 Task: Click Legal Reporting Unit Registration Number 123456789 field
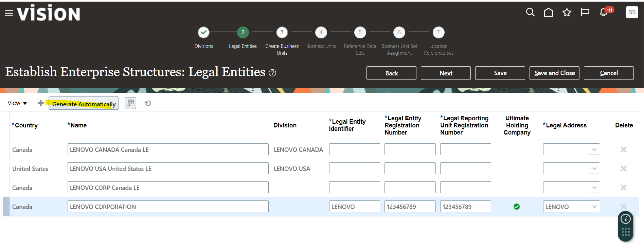point(465,207)
